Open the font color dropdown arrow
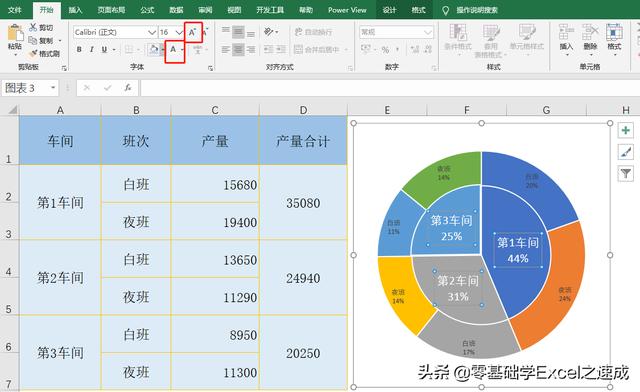 pyautogui.click(x=182, y=50)
